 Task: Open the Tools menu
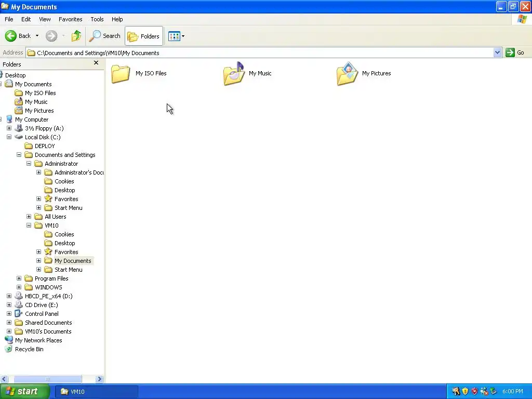(97, 19)
